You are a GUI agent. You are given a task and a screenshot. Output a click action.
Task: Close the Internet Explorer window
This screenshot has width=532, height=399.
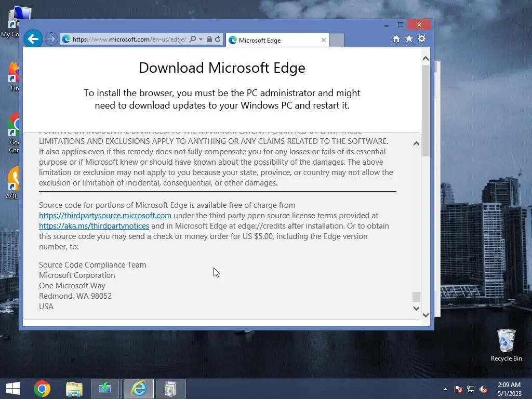(419, 25)
